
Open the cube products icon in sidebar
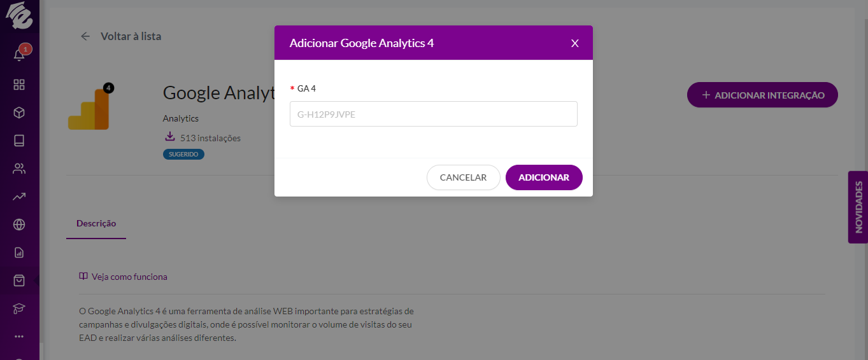[x=19, y=113]
